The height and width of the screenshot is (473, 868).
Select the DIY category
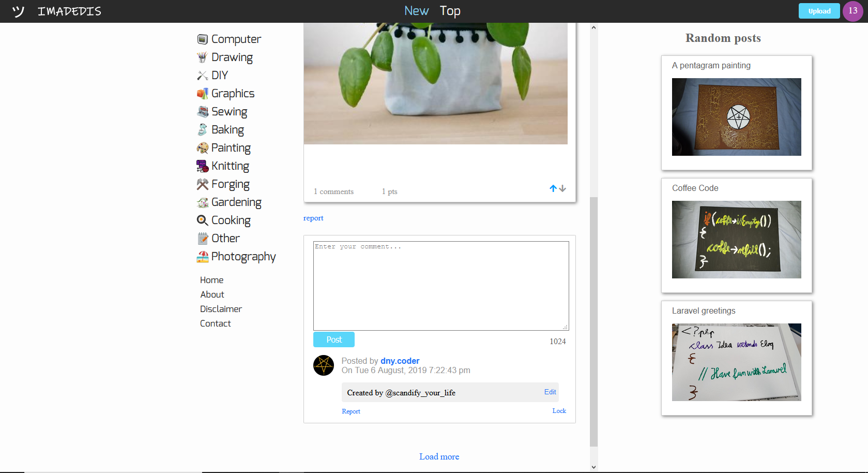(220, 76)
